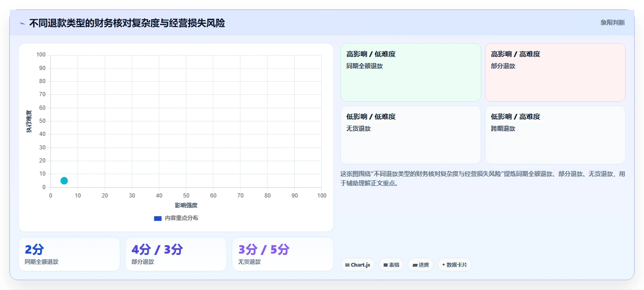Click the 象限判断 label in header

pos(612,22)
